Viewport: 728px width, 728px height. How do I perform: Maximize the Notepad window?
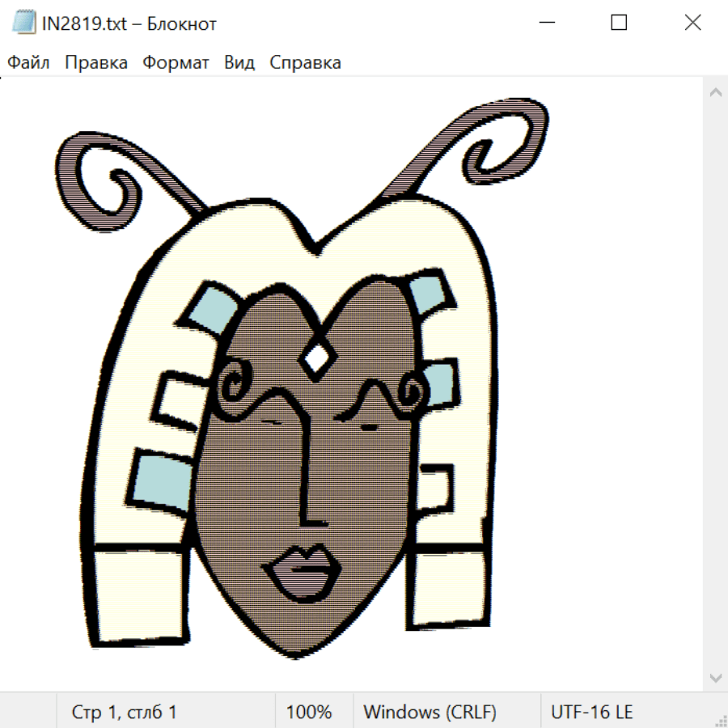pos(619,23)
